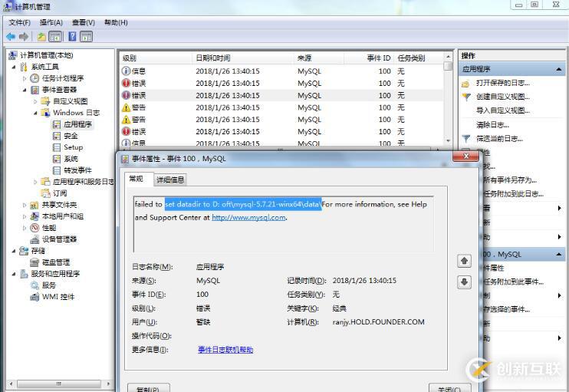This screenshot has width=569, height=392.
Task: Select 计算机管理(本地) root node
Action: (47, 55)
